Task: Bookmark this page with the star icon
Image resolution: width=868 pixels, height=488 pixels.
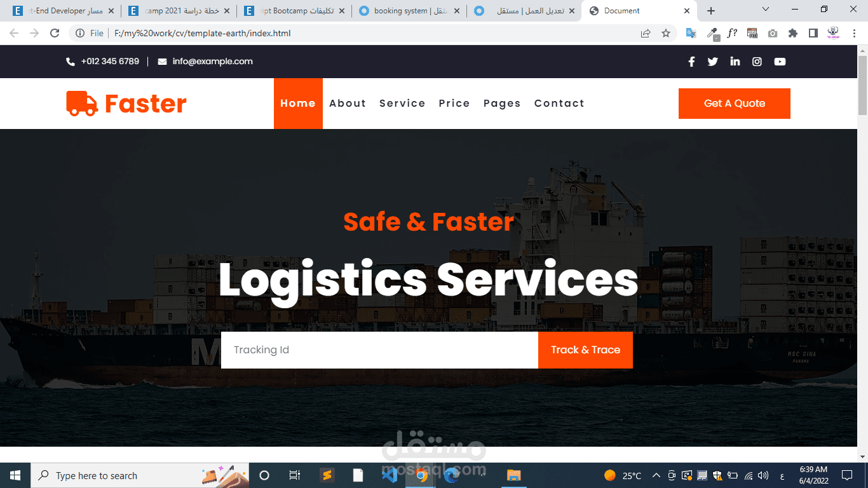Action: [666, 33]
